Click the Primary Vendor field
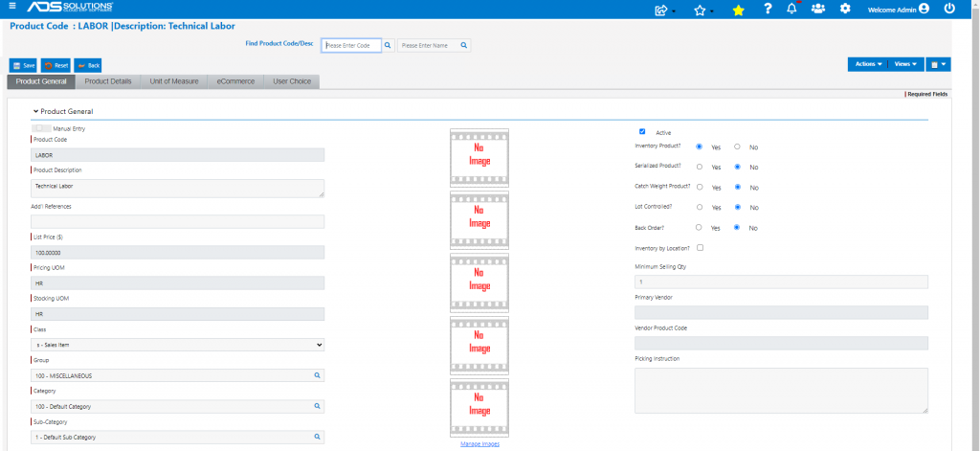980x451 pixels. click(781, 313)
